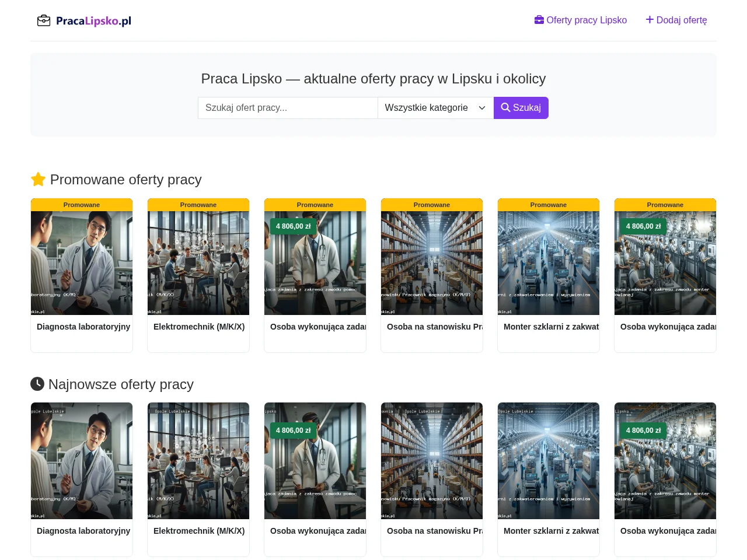Open newest 'Osoba wykonująca' card with assembly-line photo
Image resolution: width=747 pixels, height=560 pixels.
(665, 480)
